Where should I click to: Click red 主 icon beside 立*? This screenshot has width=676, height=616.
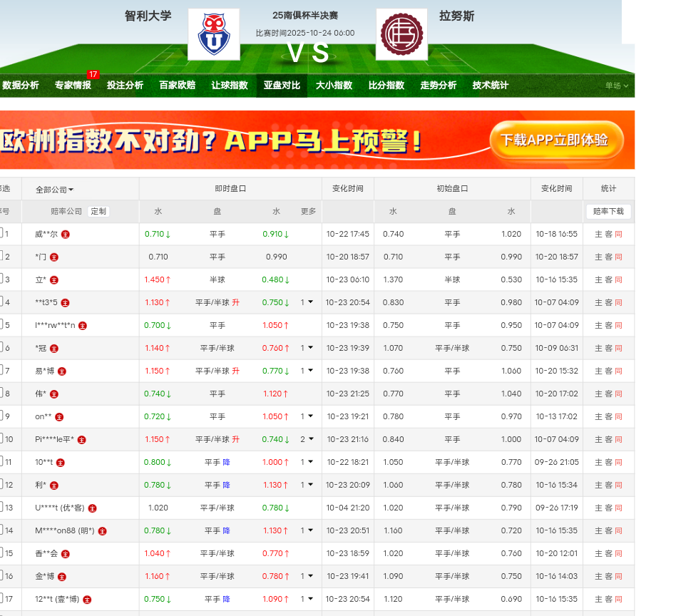54,280
